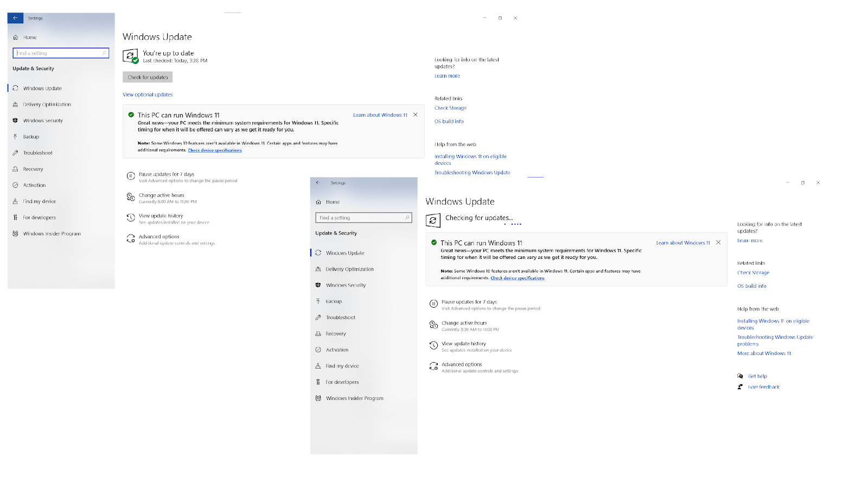Open Learn about Windows 11 in the up-to-date window
Screen dimensions: 868x482
380,115
